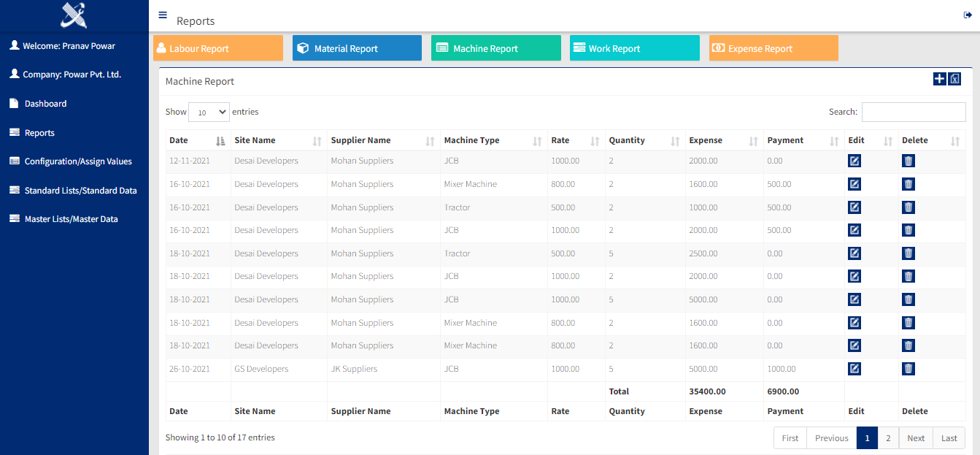Select page 1 in pagination

click(867, 438)
